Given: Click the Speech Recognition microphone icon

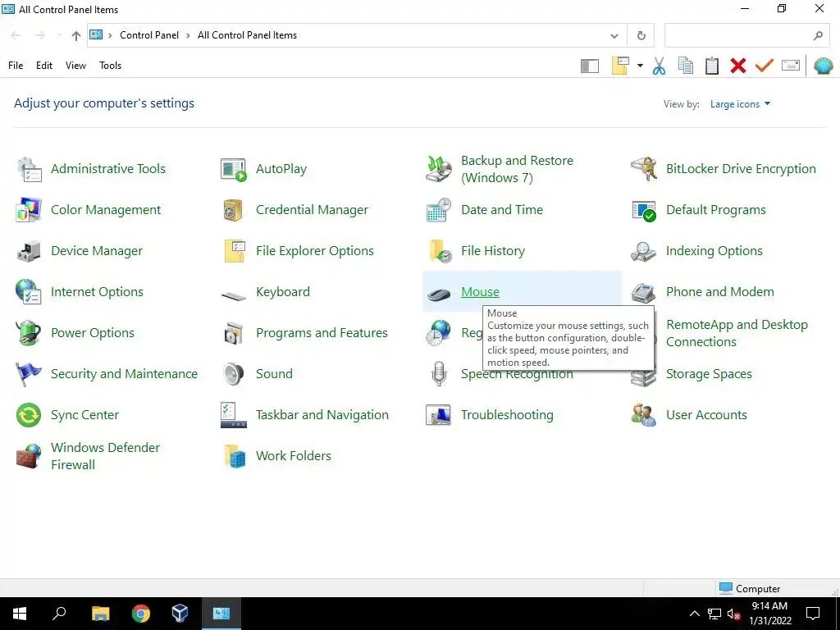Looking at the screenshot, I should point(439,374).
